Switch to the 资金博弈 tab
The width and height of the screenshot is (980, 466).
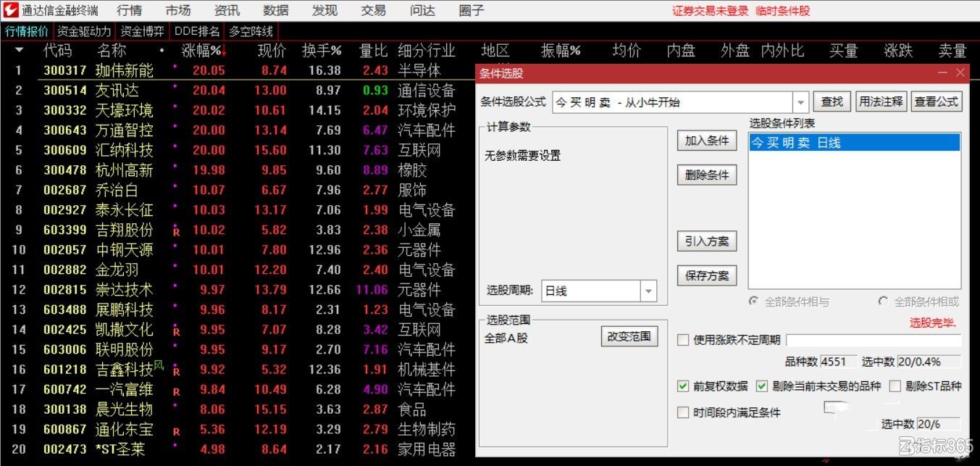tap(142, 31)
